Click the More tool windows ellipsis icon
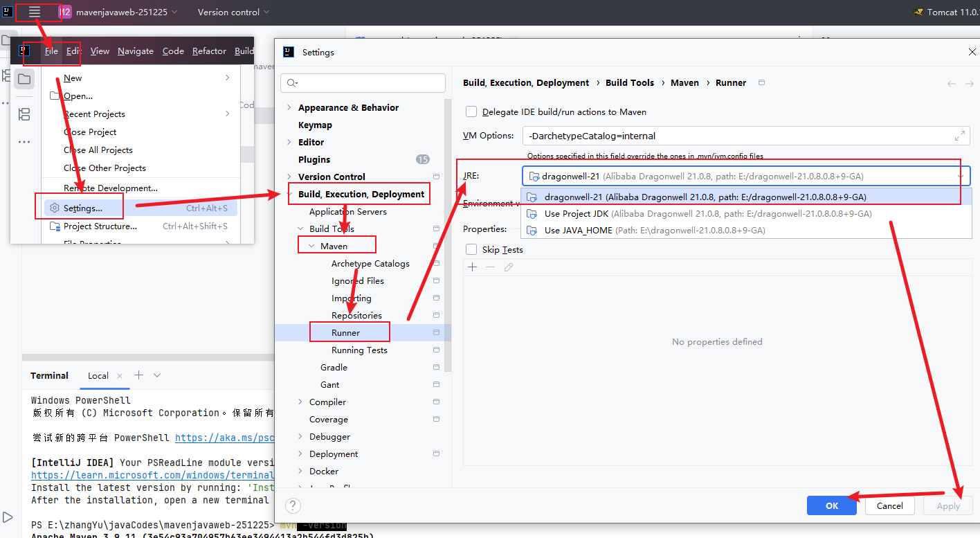 point(24,142)
